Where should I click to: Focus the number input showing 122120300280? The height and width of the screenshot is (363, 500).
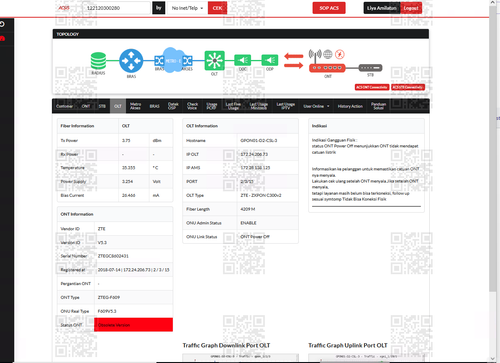[116, 8]
